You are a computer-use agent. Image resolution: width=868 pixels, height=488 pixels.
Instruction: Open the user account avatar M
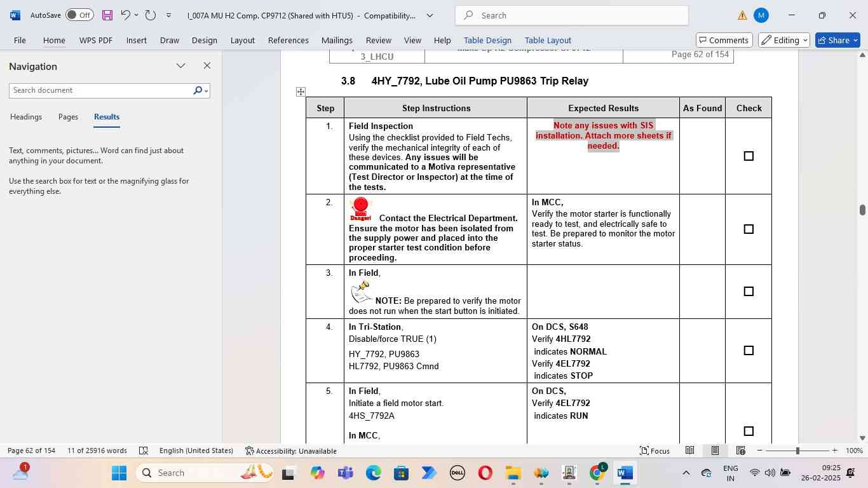pyautogui.click(x=761, y=15)
